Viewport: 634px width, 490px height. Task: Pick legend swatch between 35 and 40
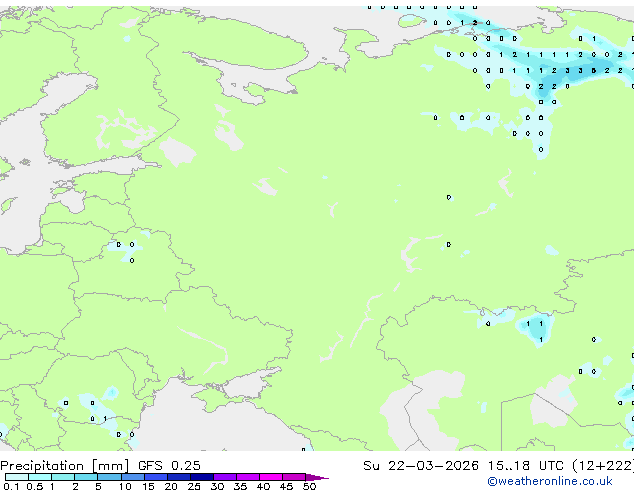pyautogui.click(x=247, y=477)
